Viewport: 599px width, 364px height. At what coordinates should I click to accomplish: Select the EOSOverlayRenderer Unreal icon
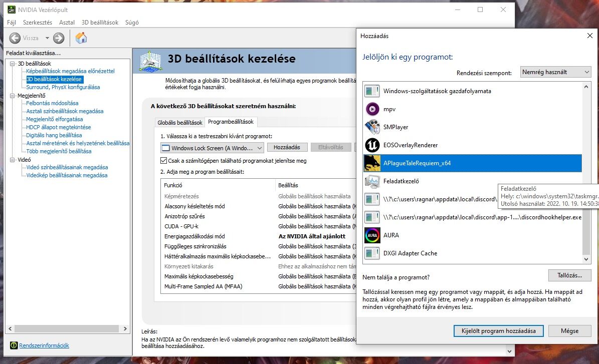tap(372, 145)
